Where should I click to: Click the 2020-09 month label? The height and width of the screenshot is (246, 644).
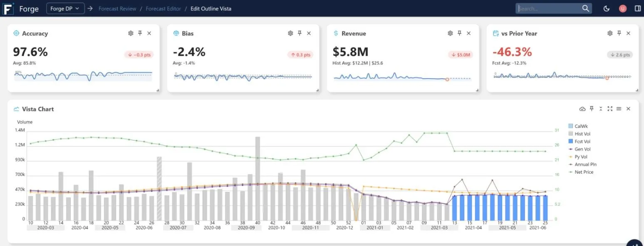pos(246,228)
